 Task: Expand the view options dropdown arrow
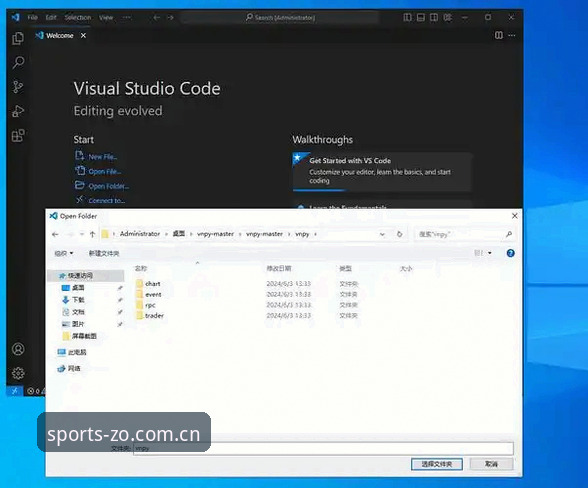pyautogui.click(x=490, y=254)
